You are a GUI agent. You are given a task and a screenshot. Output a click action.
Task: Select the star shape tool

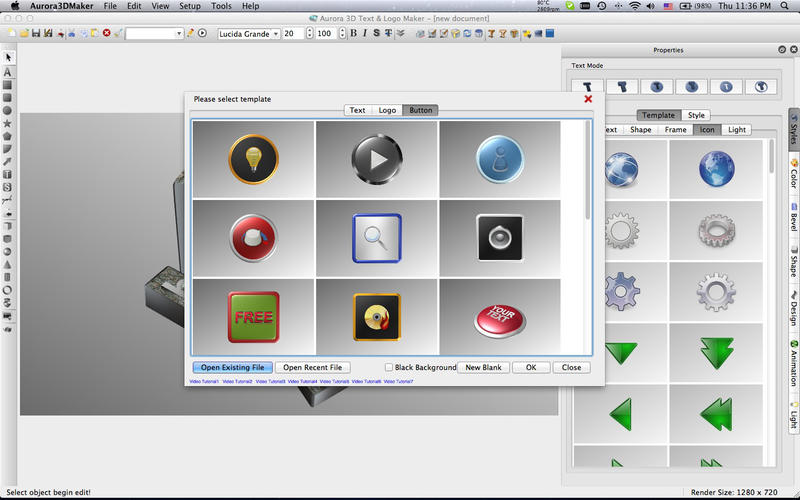tap(8, 123)
